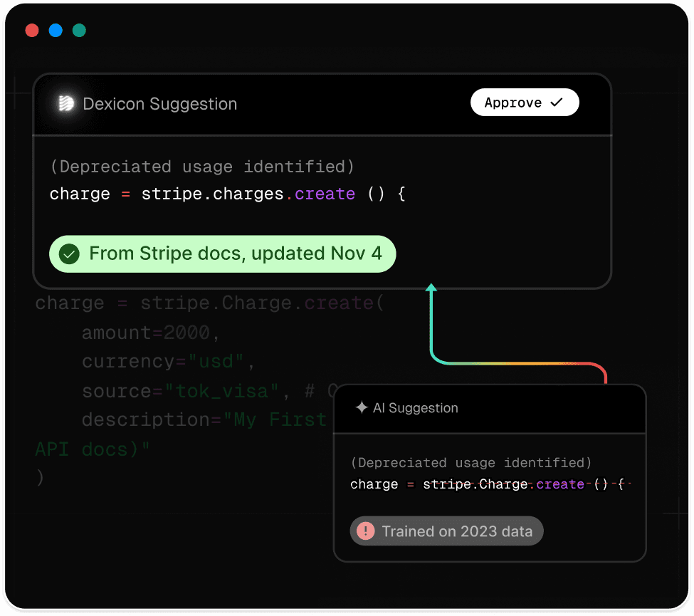Click the dimmed "charge = stripe.Charge.create(" line
The width and height of the screenshot is (694, 616).
pyautogui.click(x=209, y=303)
